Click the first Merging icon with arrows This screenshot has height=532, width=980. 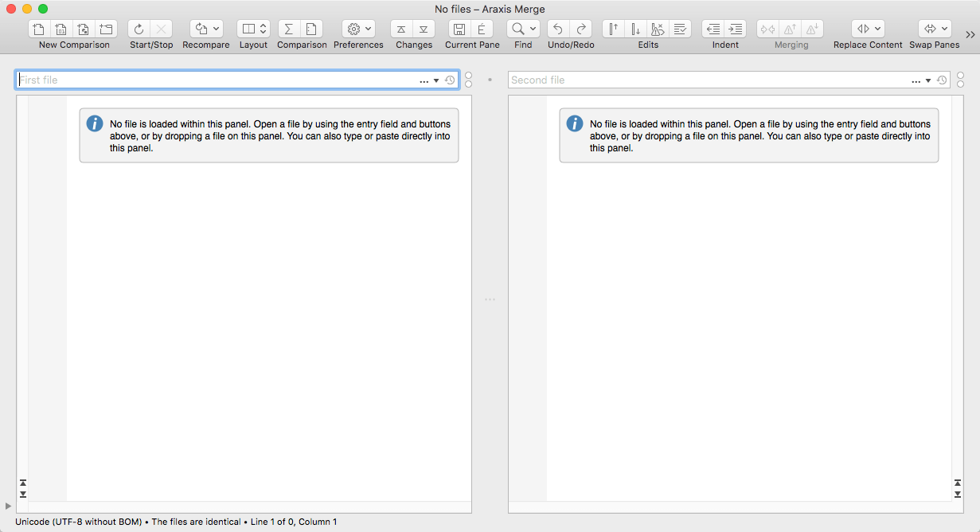coord(767,29)
